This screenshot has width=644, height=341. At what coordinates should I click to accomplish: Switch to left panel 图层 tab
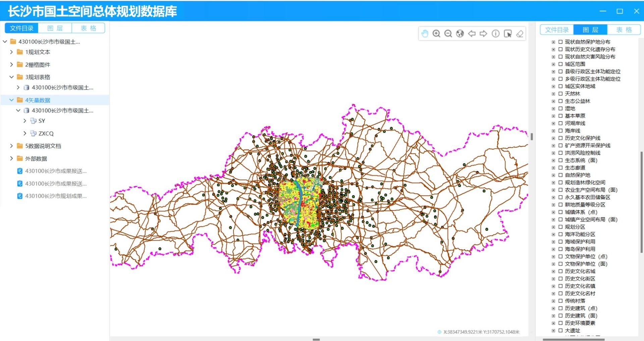click(55, 28)
